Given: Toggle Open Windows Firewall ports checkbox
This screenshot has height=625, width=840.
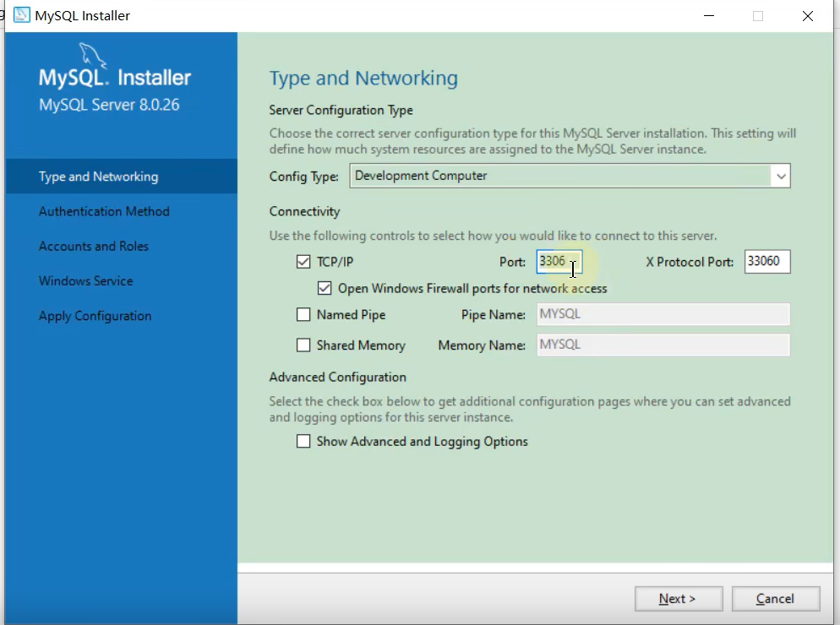Looking at the screenshot, I should (x=325, y=288).
